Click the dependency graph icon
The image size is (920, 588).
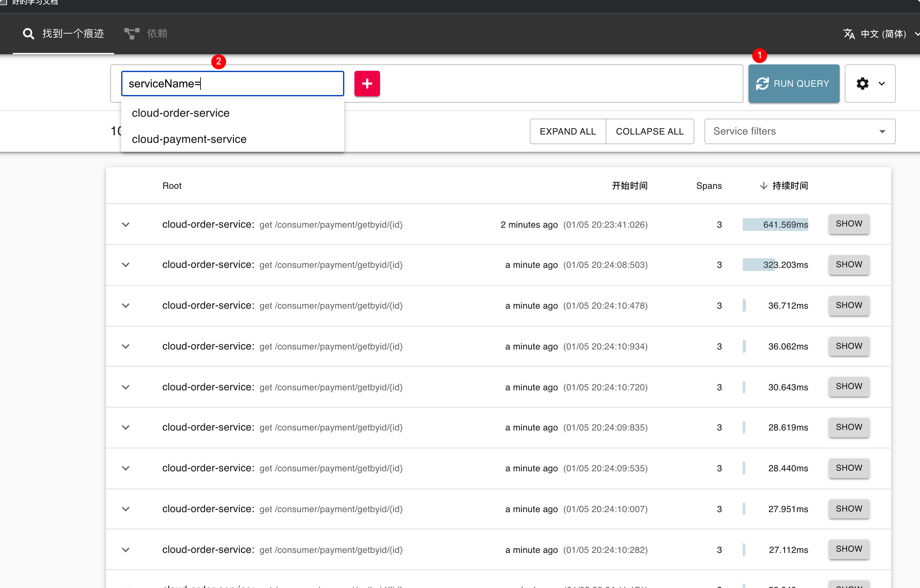click(132, 33)
